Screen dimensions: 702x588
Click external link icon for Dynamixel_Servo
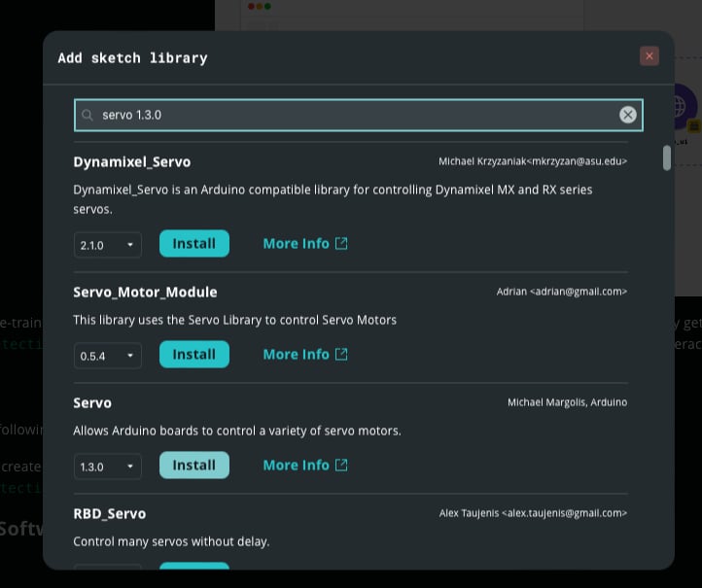pyautogui.click(x=341, y=243)
